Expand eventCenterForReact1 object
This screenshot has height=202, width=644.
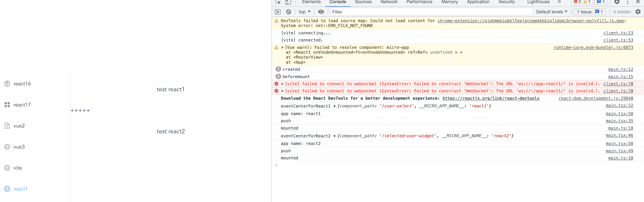[x=335, y=106]
